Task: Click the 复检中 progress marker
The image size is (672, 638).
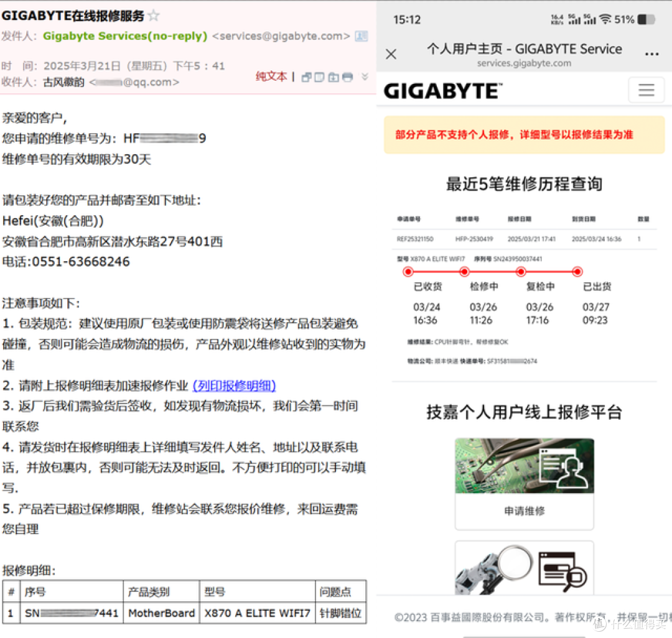Action: [x=521, y=272]
